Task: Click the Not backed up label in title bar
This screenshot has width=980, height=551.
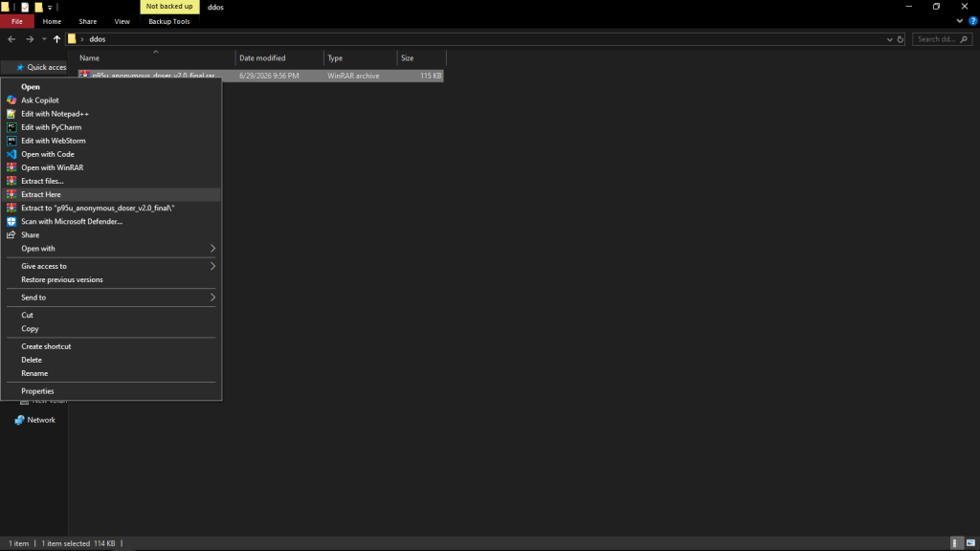Action: click(x=169, y=7)
